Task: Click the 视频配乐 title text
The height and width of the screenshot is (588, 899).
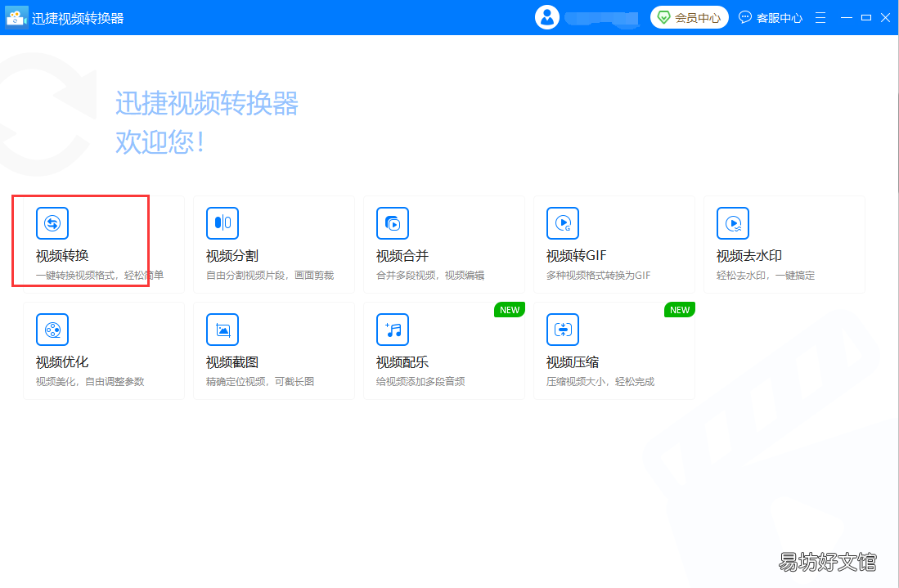Action: (x=402, y=362)
